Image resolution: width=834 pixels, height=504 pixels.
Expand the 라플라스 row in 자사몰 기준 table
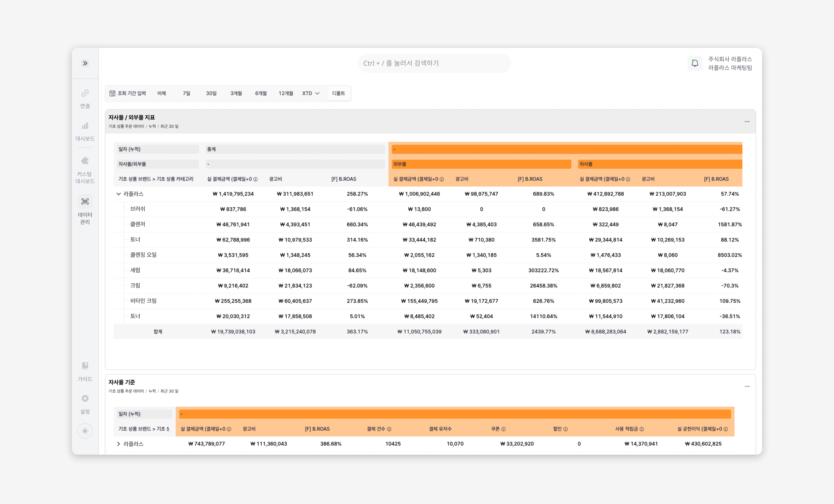(x=118, y=444)
